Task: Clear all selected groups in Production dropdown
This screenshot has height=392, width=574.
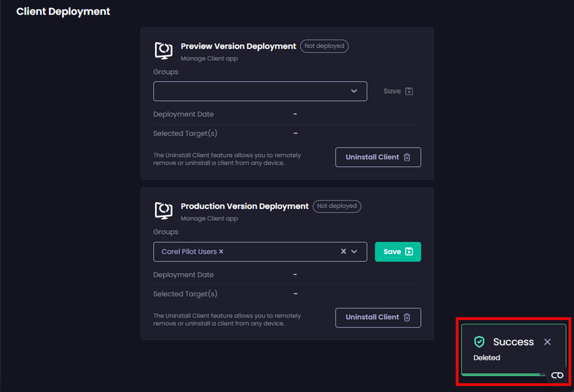Action: [x=344, y=251]
